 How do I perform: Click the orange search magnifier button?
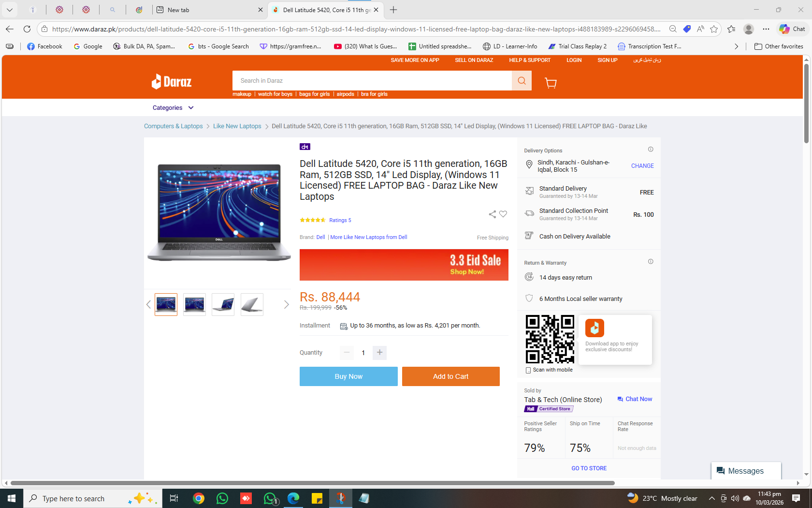pos(522,81)
